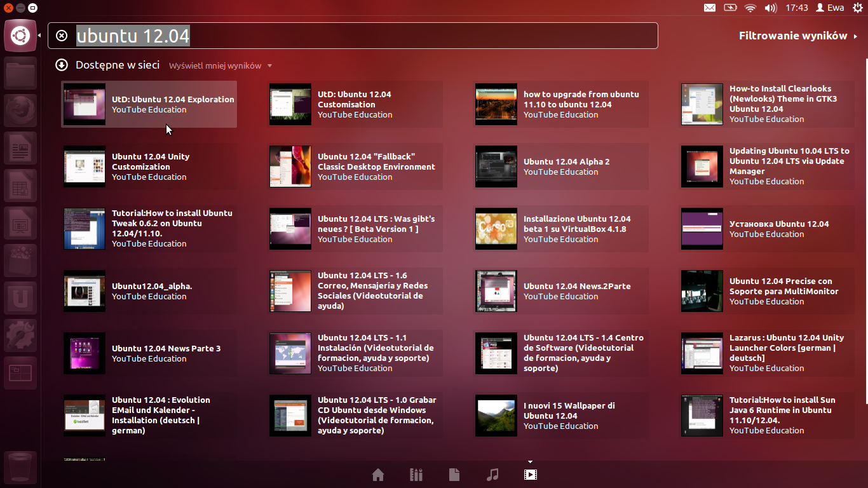Open Tutorial install Sun Java 6 Runtime video
Viewport: 868px width, 488px height.
pos(767,416)
